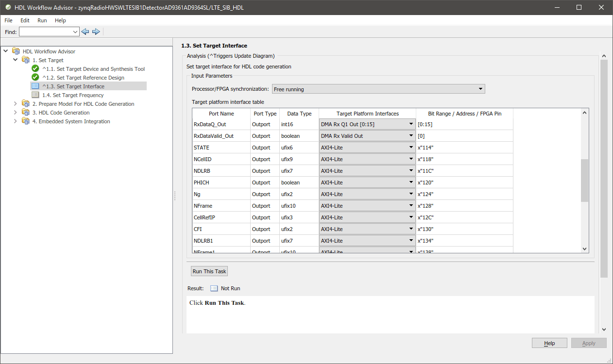
Task: Expand 2. Prepare Model For HDL Code Generation
Action: pos(16,103)
